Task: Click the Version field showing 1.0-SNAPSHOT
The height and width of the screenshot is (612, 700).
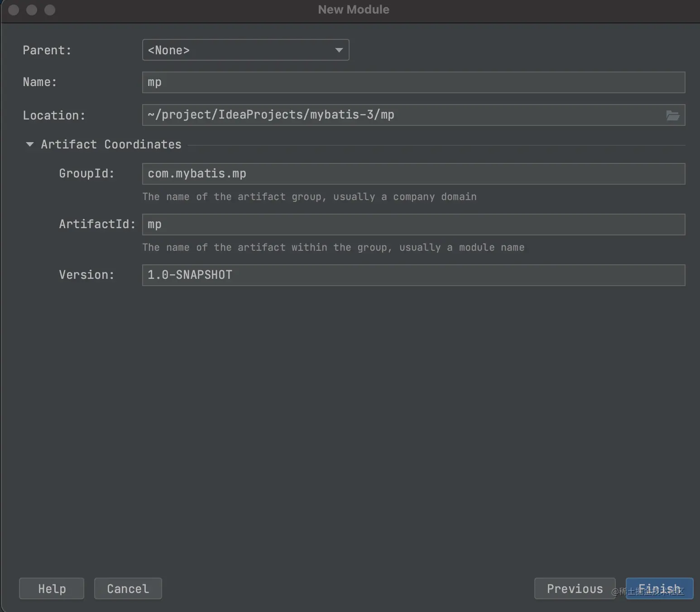Action: pyautogui.click(x=413, y=275)
